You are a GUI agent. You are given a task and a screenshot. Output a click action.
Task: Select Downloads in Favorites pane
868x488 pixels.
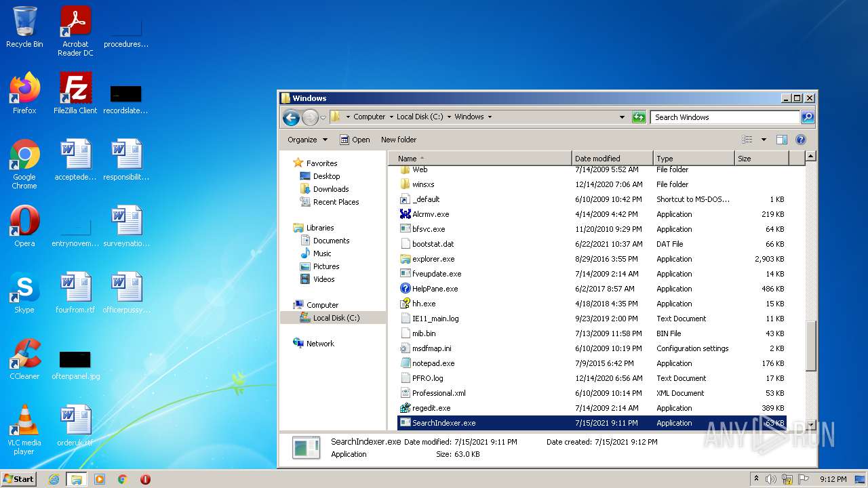(330, 189)
